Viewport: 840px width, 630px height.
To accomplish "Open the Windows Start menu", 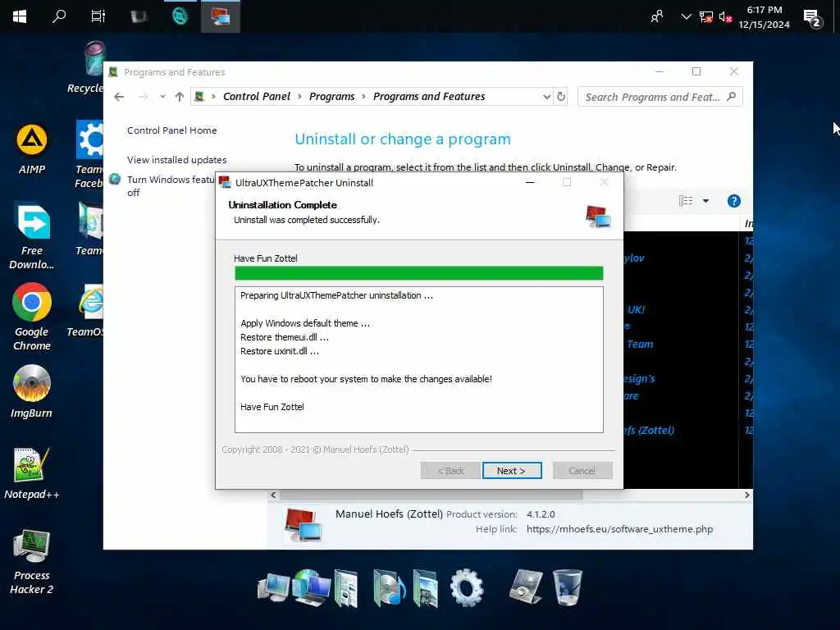I will pyautogui.click(x=20, y=16).
